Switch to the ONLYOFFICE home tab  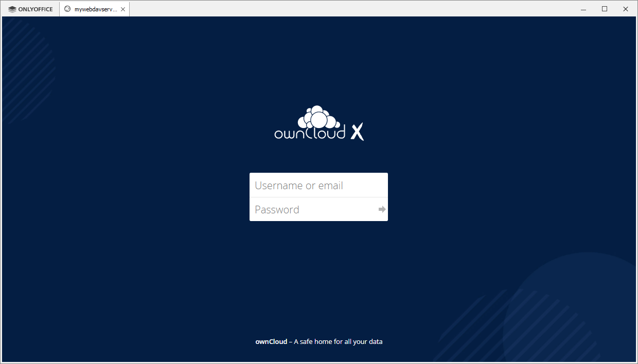tap(29, 9)
